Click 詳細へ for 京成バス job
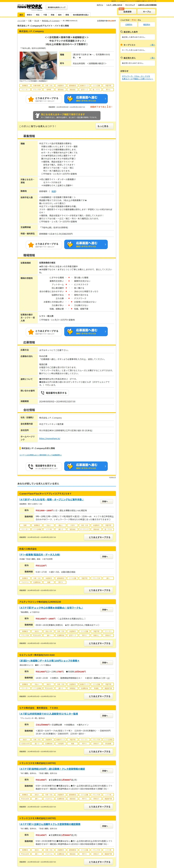Viewport: 174px width, 868px height. click(x=106, y=557)
